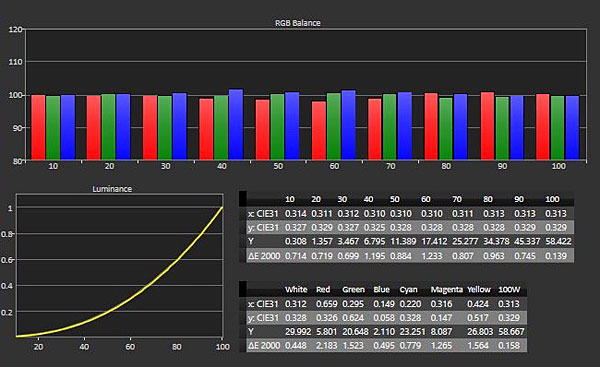Click the Y value 1.357
This screenshot has width=600, height=367.
point(322,241)
